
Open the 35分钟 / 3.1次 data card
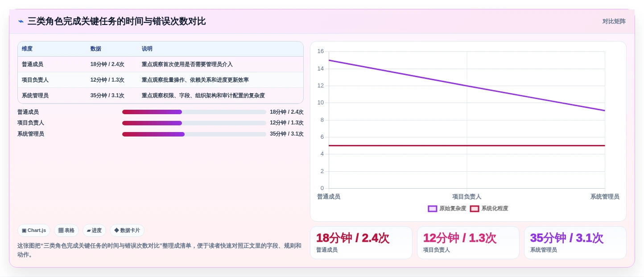[x=575, y=243]
